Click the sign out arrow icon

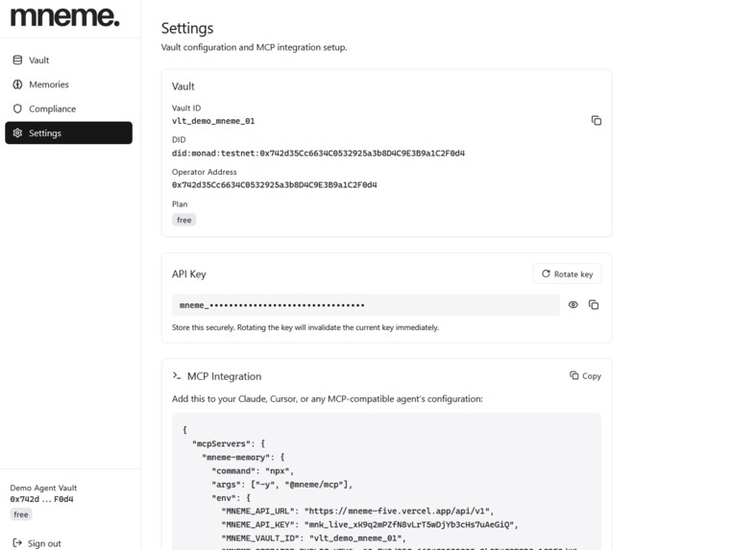[17, 542]
